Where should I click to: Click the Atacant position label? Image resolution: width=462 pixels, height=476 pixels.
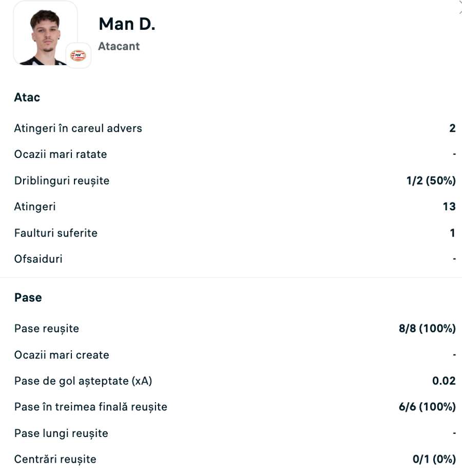tap(119, 46)
